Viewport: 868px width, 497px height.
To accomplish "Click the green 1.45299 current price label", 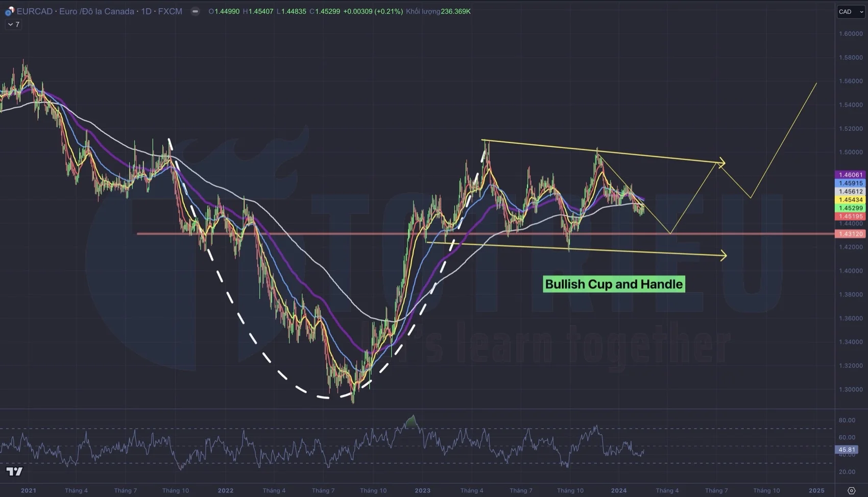I will coord(850,208).
